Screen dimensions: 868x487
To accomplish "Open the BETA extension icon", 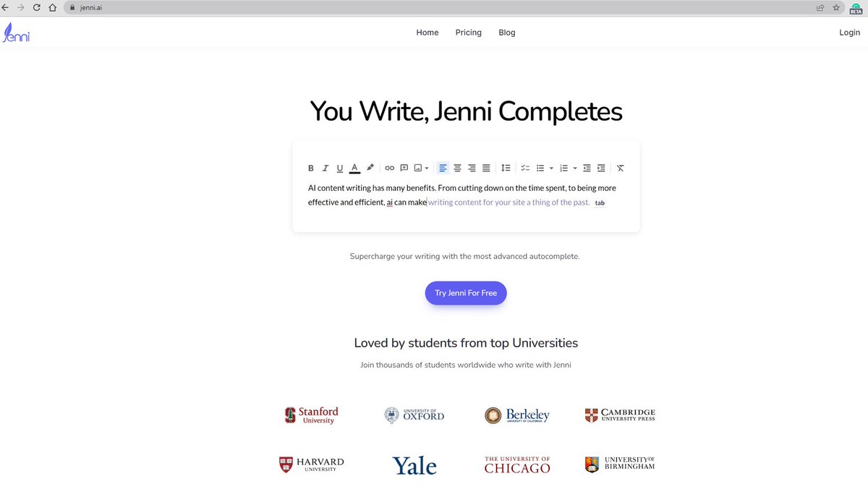I will pos(856,8).
